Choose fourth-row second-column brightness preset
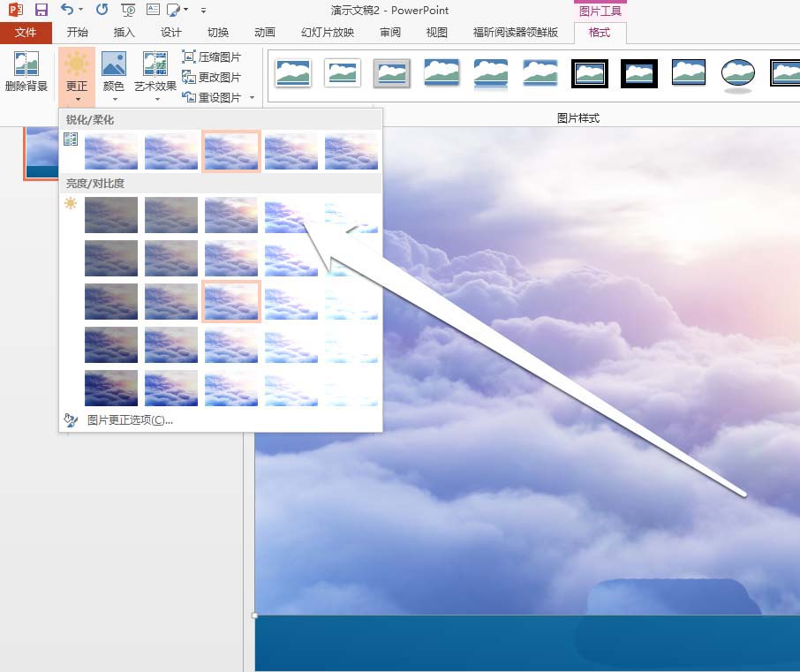800x672 pixels. [171, 345]
